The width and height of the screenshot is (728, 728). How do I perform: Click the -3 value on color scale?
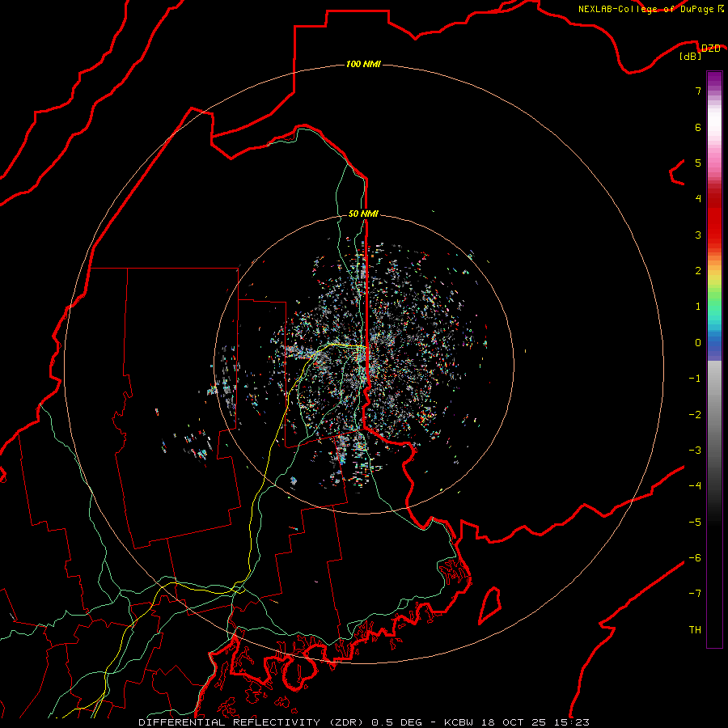pos(695,451)
